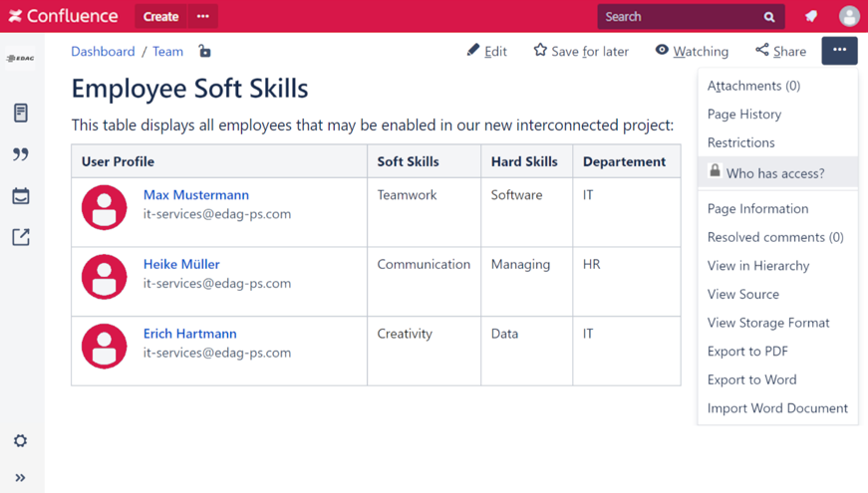868x493 pixels.
Task: Click the search magnifier icon
Action: click(769, 17)
